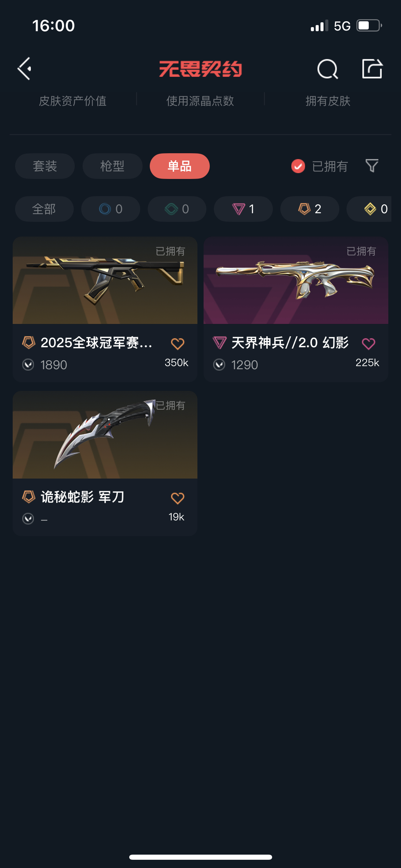
Task: Favorite the 2025全球冠军赛 skin heart
Action: click(x=177, y=344)
